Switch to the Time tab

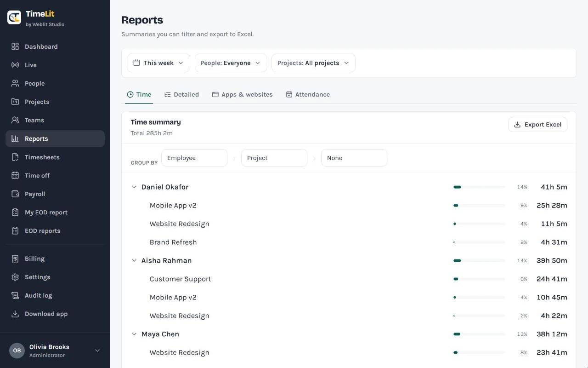(139, 94)
